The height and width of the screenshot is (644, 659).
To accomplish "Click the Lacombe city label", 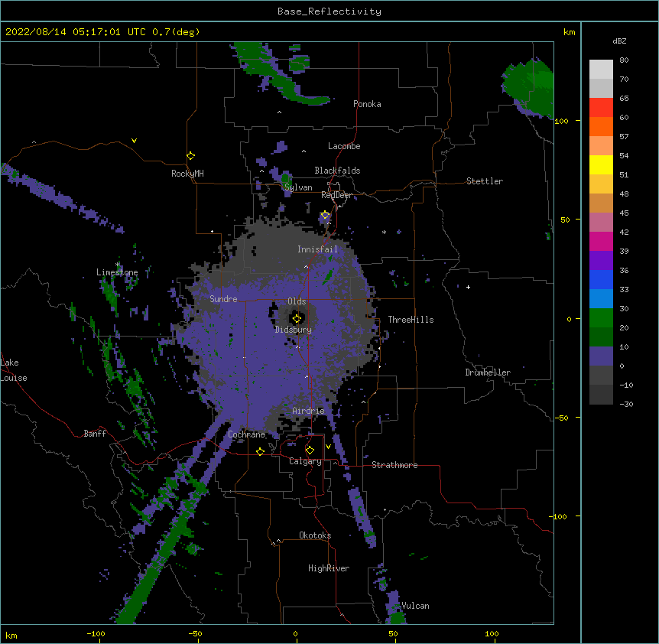I will [x=344, y=146].
